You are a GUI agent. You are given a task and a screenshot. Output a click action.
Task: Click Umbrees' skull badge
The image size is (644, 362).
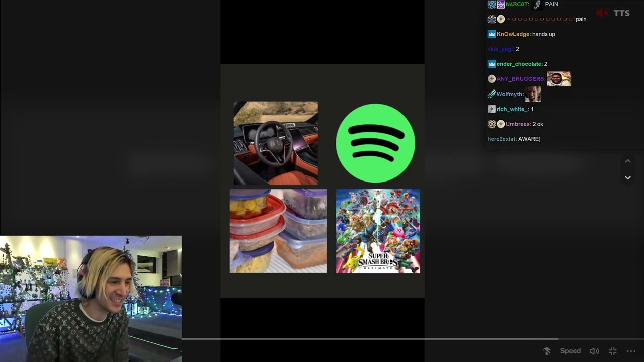(x=492, y=124)
